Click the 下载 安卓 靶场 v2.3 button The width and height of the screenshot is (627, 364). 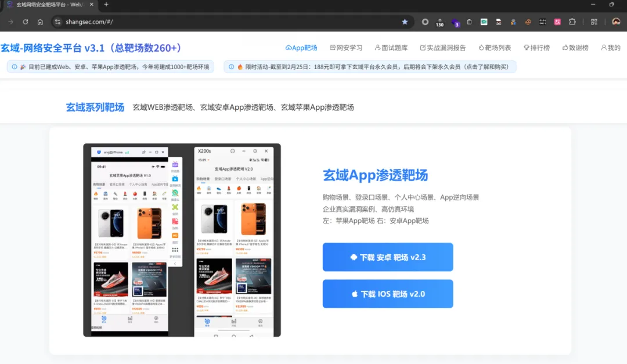pos(388,257)
